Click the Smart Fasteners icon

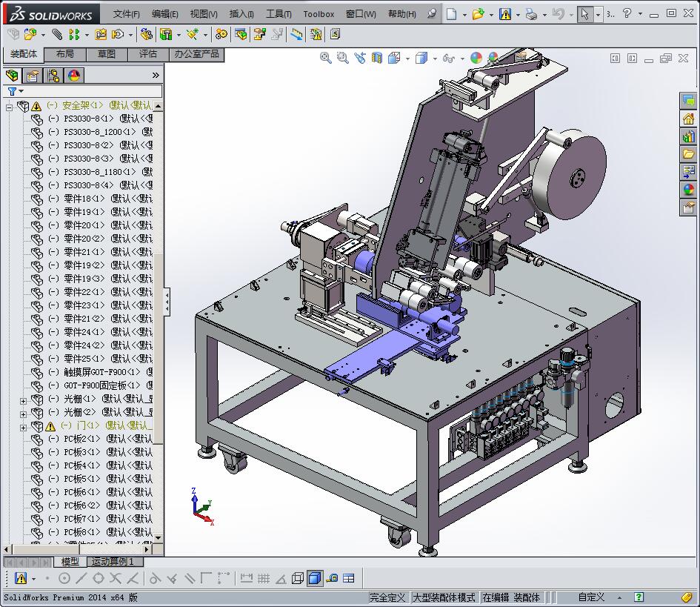(101, 34)
